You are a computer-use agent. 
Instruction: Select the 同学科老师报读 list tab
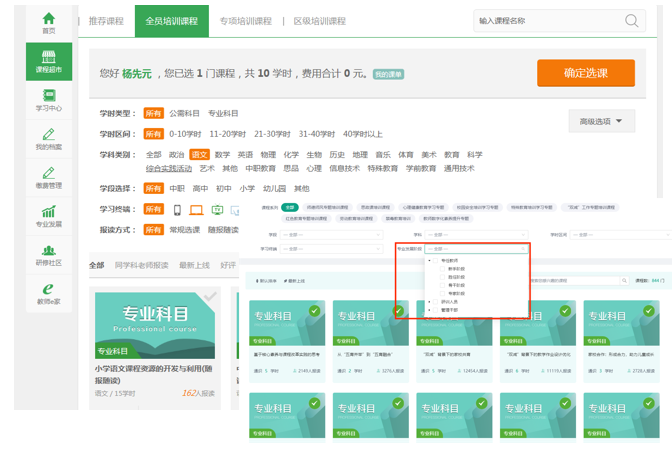coord(141,265)
